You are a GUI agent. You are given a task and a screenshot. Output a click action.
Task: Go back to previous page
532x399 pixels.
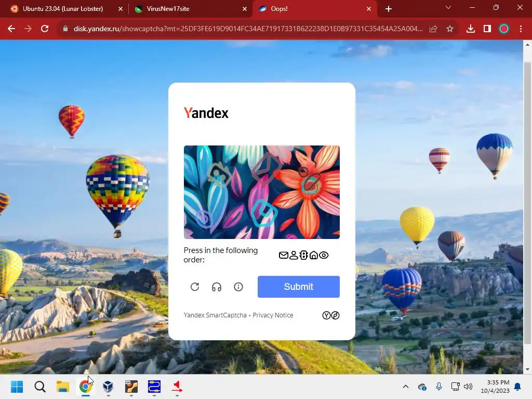(x=11, y=29)
